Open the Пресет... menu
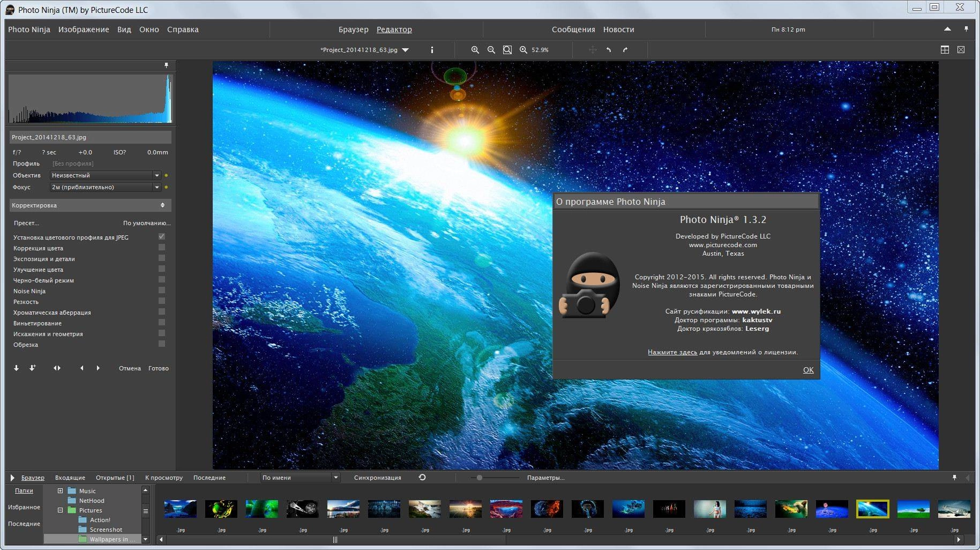Screen dimensions: 980x550 26,223
